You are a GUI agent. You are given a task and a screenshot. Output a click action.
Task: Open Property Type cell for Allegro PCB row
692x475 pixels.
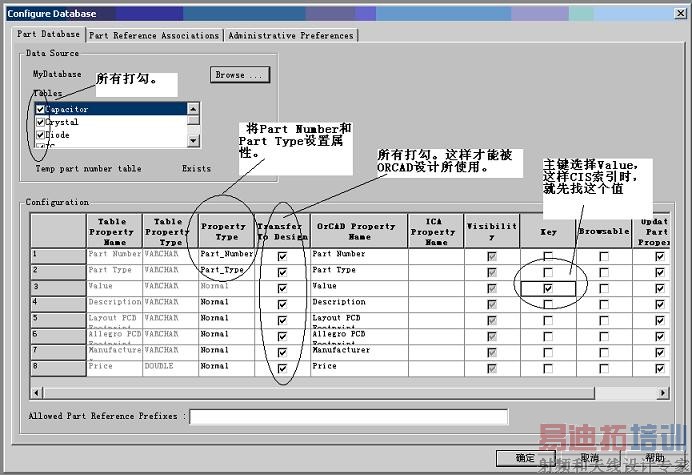coord(226,336)
